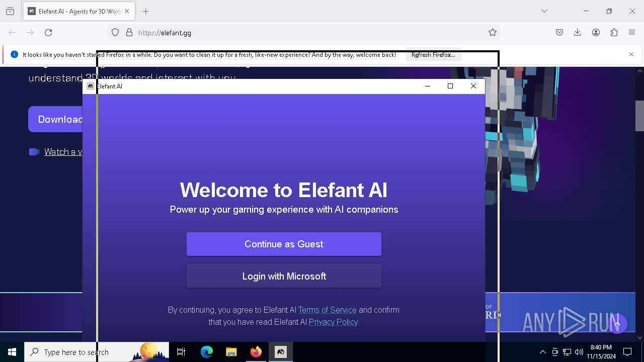Close the Elefant AI browser tab
Screen dimensions: 644x362
127,11
